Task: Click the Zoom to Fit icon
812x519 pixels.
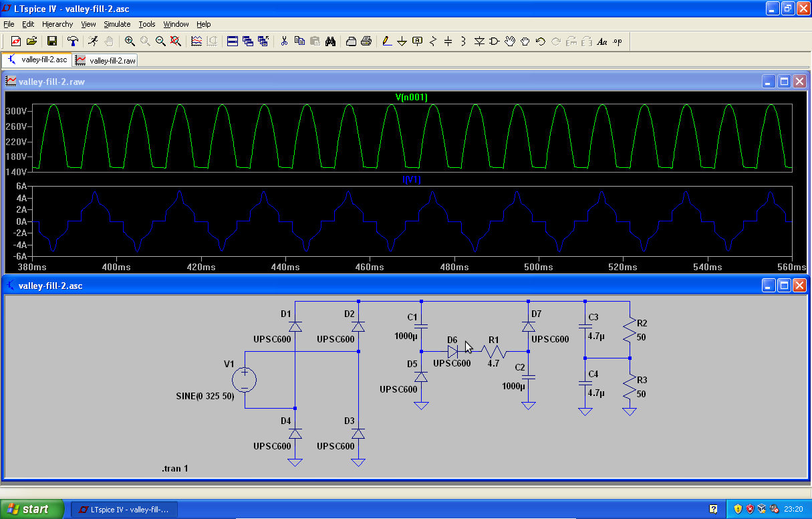Action: coord(176,41)
